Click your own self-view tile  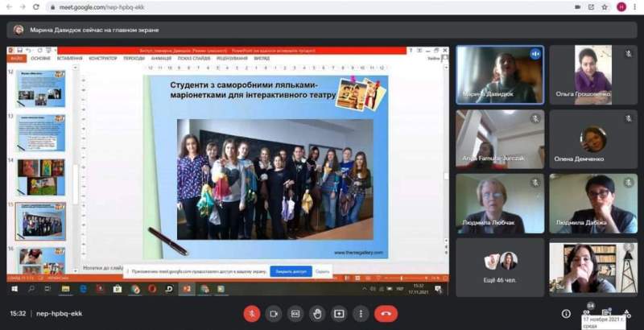pos(593,268)
